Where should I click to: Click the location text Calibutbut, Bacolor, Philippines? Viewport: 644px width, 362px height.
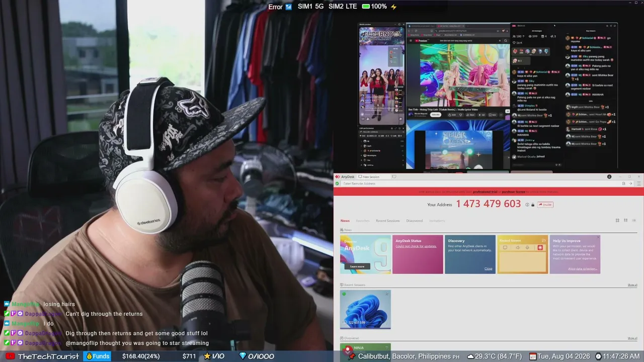[405, 356]
